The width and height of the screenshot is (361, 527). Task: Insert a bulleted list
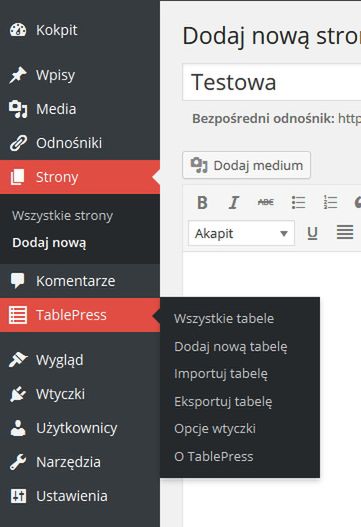[298, 203]
